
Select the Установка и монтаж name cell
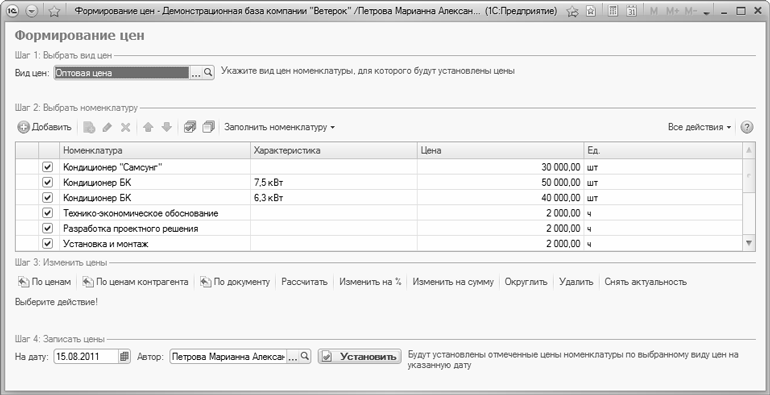click(155, 244)
